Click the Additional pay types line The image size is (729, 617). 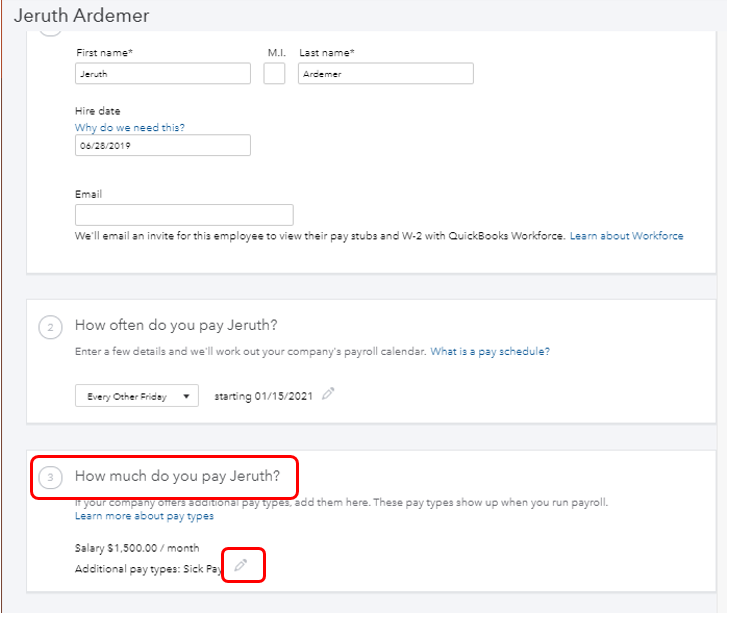click(147, 568)
